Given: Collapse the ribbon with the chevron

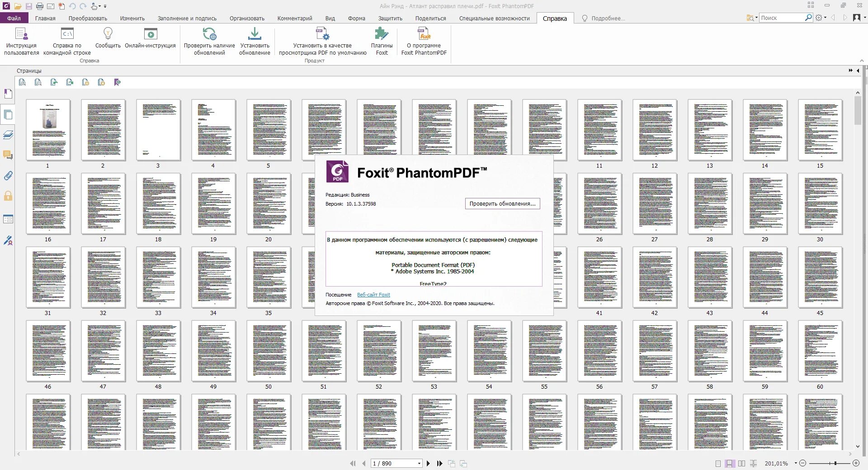Looking at the screenshot, I should tap(862, 61).
